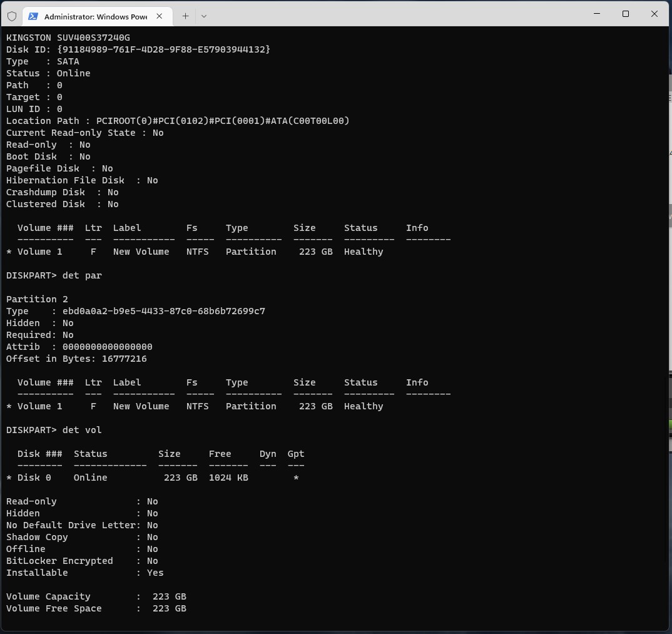Select the Administrator: Windows PowerShell tab
This screenshot has height=634, width=672.
coord(95,16)
